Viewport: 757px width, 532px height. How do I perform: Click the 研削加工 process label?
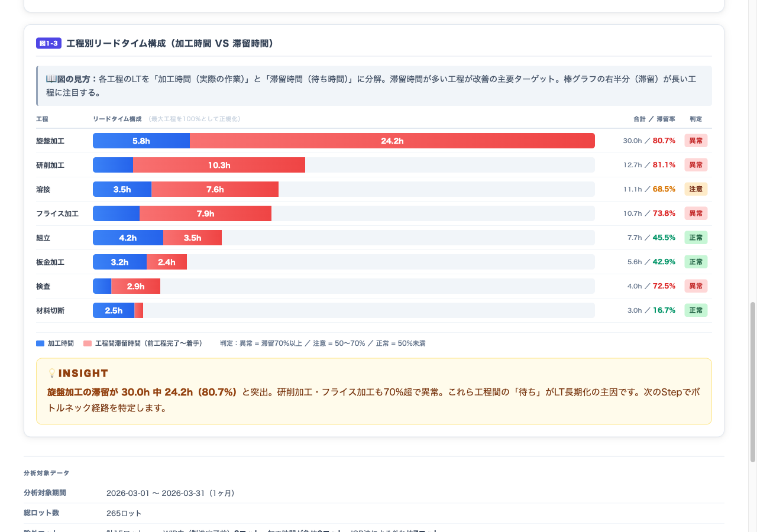[50, 166]
